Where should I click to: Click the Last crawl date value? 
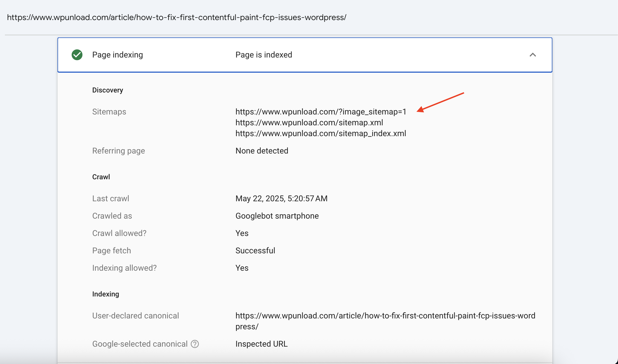click(x=281, y=199)
